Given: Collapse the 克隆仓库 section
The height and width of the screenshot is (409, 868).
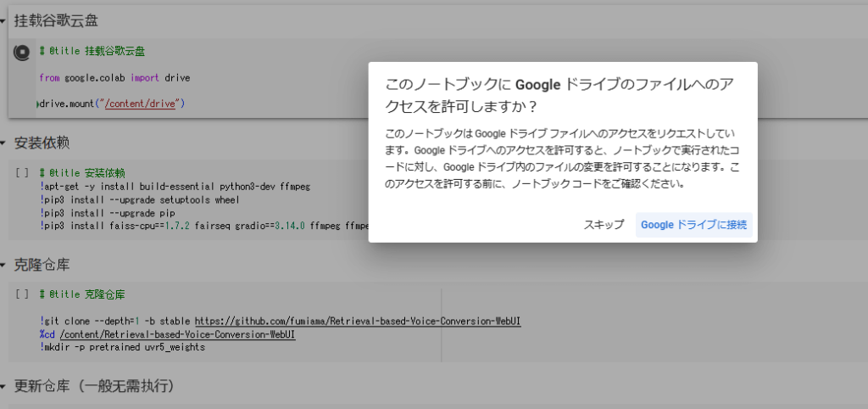Looking at the screenshot, I should 3,266.
